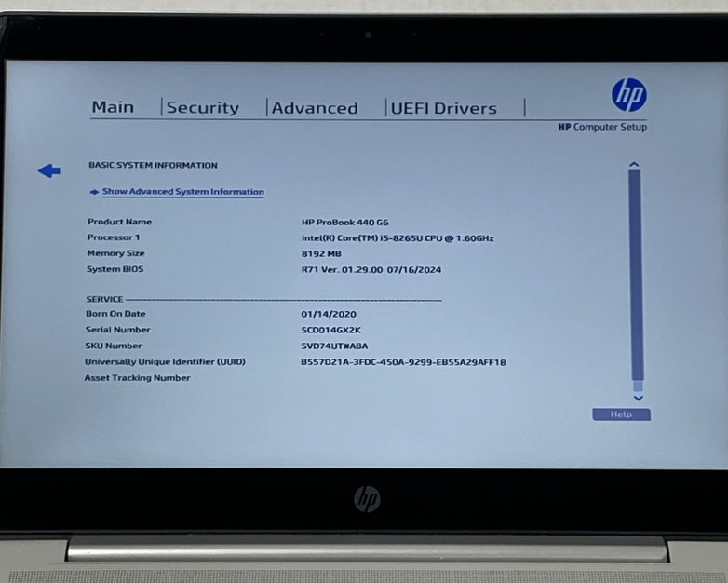Click the Help button
Viewport: 728px width, 583px height.
click(621, 414)
